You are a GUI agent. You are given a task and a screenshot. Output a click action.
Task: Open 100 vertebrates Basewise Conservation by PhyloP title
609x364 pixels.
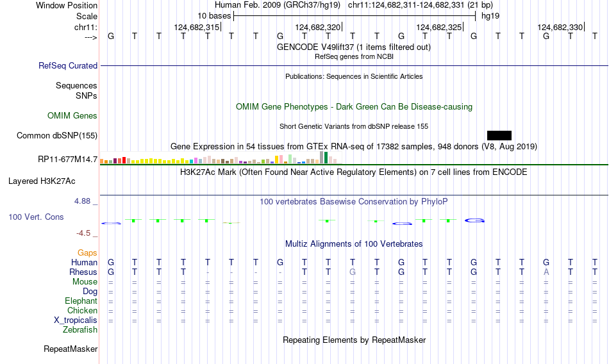pos(353,202)
